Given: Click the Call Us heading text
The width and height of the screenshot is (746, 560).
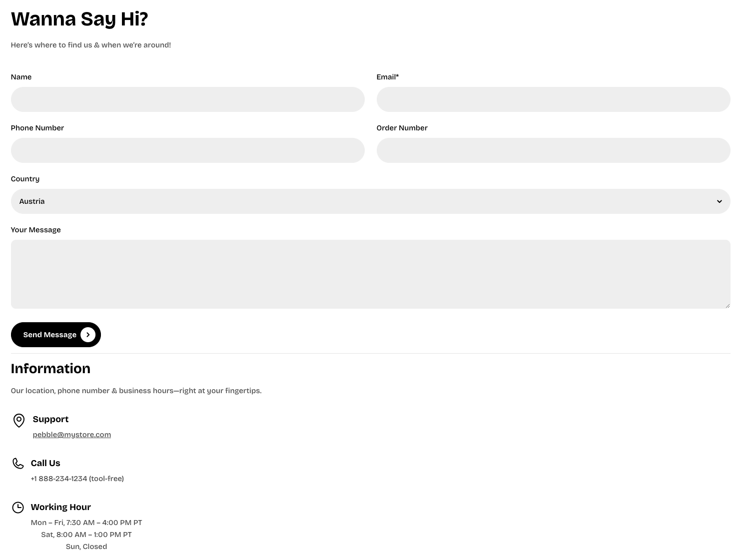Looking at the screenshot, I should tap(45, 463).
